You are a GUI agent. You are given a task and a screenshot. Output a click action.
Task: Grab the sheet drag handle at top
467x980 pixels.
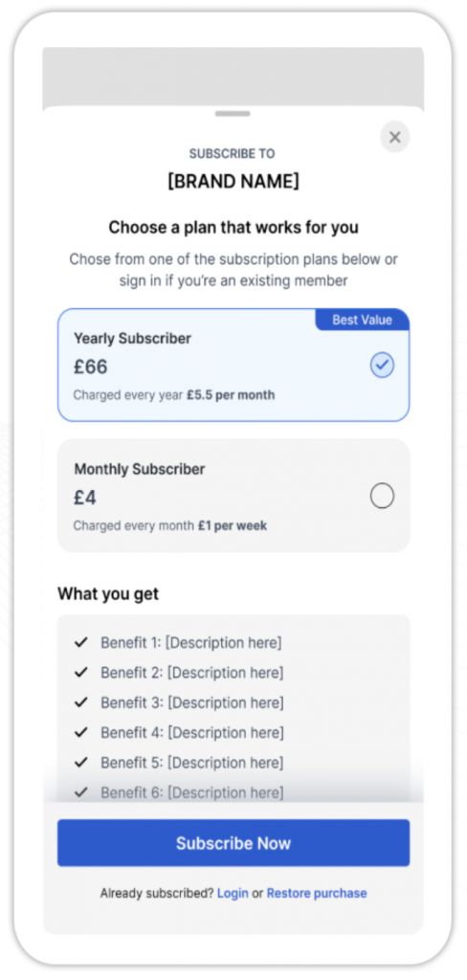pos(233,114)
